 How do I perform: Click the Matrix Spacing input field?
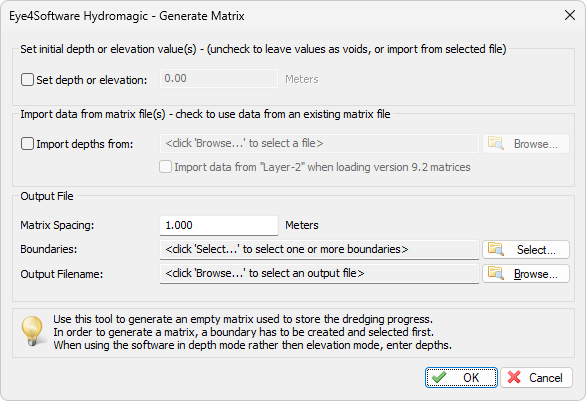tap(219, 225)
